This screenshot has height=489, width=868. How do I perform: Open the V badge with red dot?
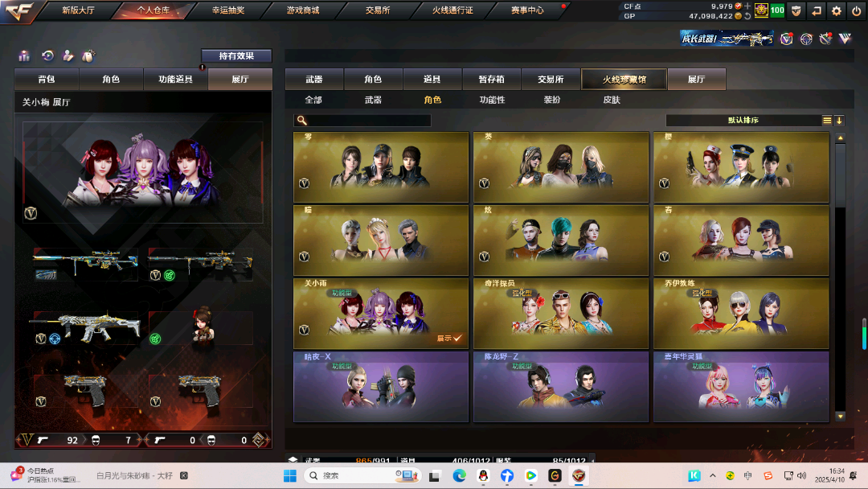click(x=787, y=39)
